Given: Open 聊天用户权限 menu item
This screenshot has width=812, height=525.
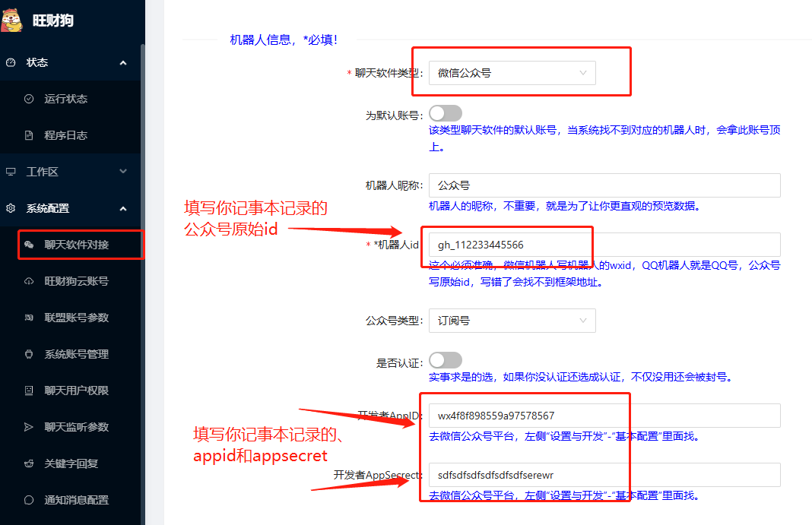Looking at the screenshot, I should (x=76, y=391).
